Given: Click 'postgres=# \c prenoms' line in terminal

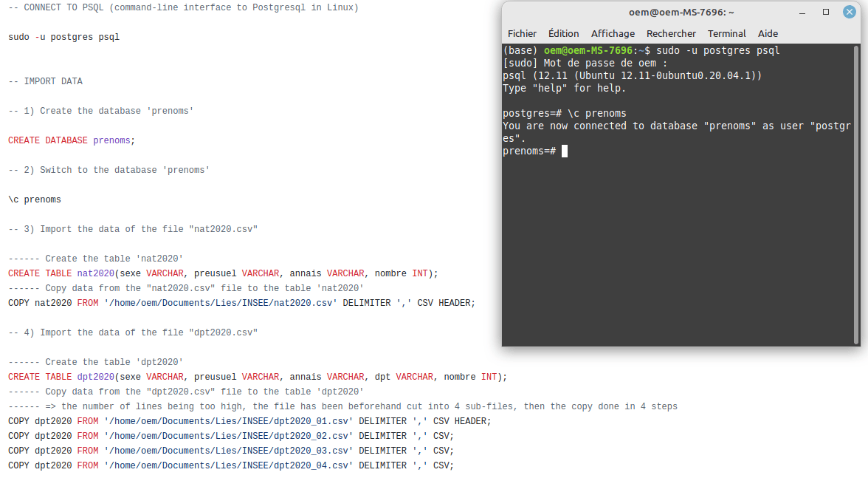Looking at the screenshot, I should [x=565, y=113].
